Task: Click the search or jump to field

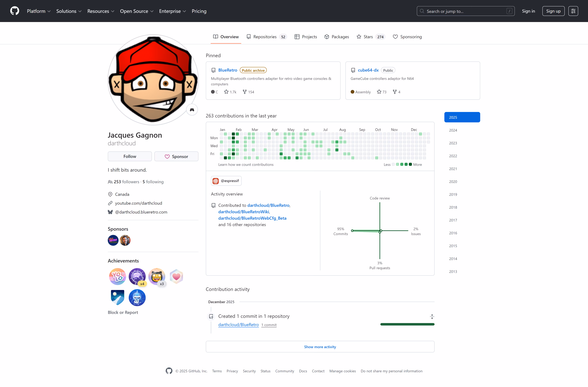Action: [466, 11]
